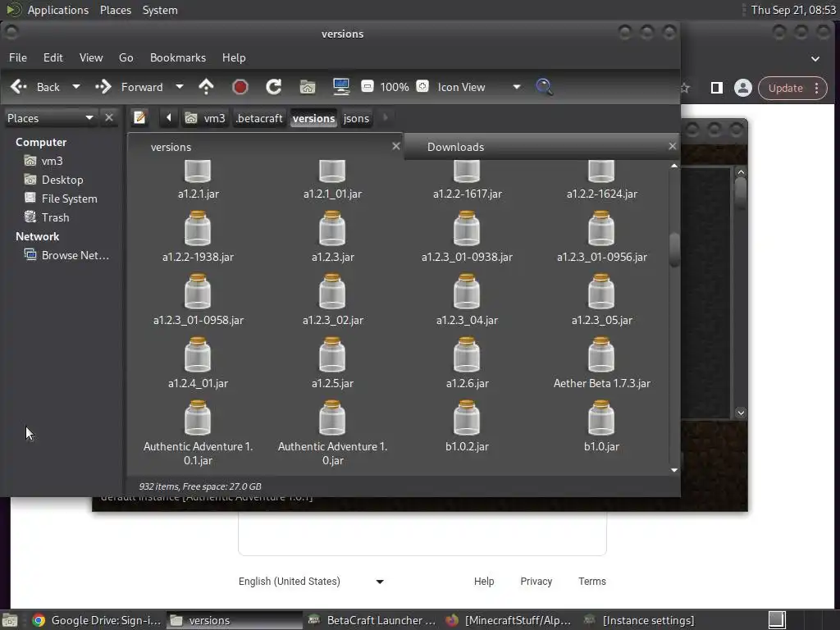
Task: Open the Help menu
Action: [234, 57]
